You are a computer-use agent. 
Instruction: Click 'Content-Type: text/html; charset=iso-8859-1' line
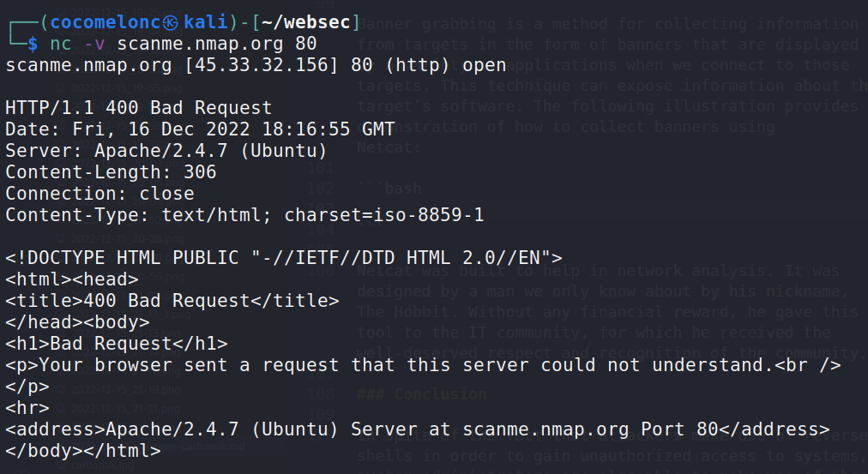tap(244, 214)
